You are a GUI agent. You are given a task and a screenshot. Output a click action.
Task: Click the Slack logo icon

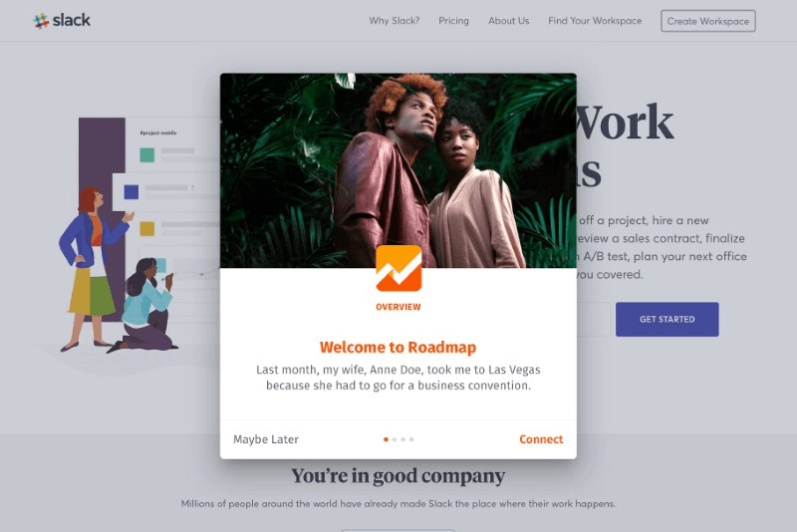tap(41, 21)
